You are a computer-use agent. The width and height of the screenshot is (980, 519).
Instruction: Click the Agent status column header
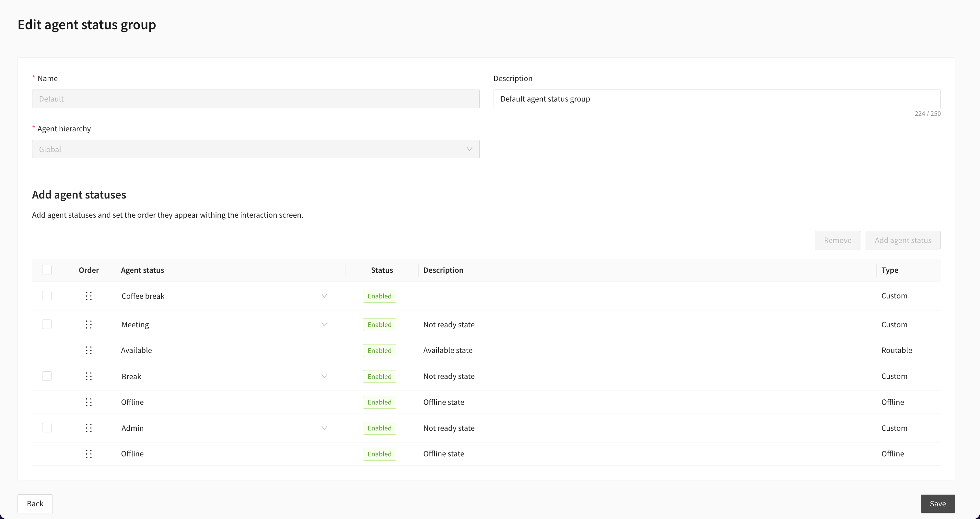click(x=142, y=270)
